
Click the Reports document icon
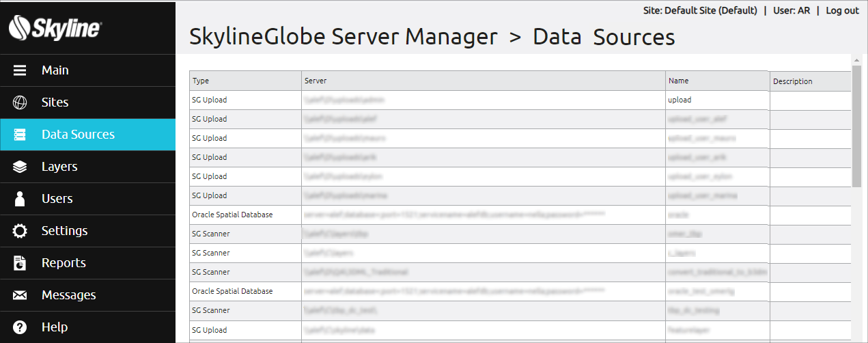[20, 263]
